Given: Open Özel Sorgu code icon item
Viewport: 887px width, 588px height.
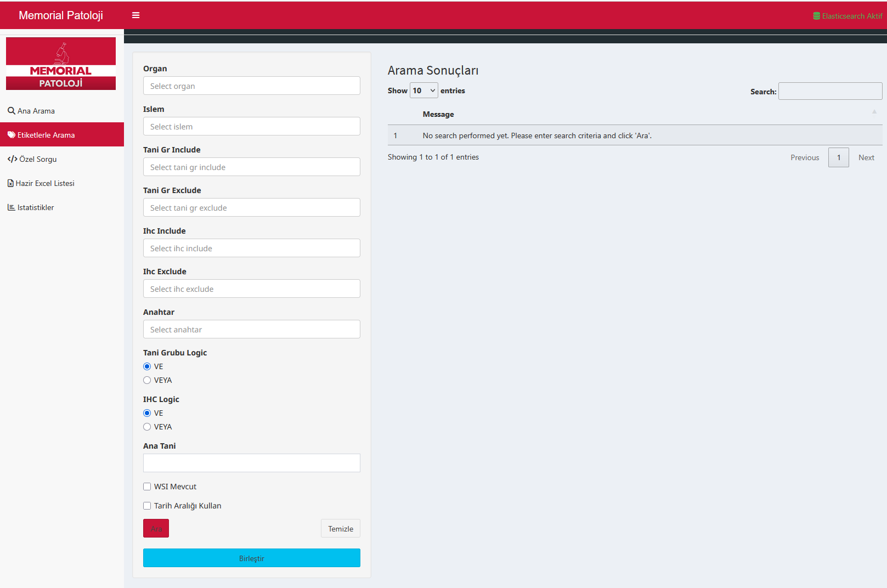Looking at the screenshot, I should (12, 159).
